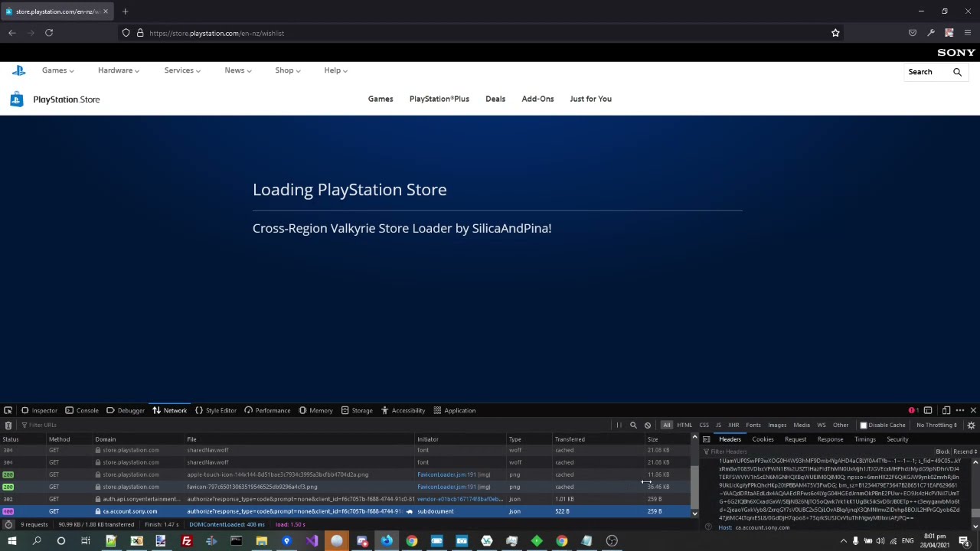Click the PlayStation Store bag icon
This screenshot has width=980, height=551.
click(x=16, y=99)
